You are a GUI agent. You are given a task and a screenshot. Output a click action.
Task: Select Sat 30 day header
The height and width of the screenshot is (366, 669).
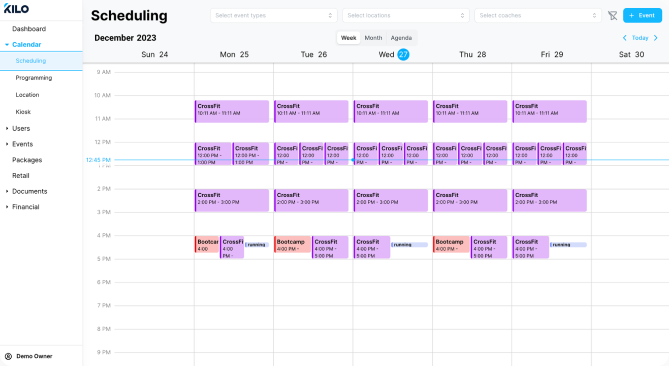click(x=631, y=55)
